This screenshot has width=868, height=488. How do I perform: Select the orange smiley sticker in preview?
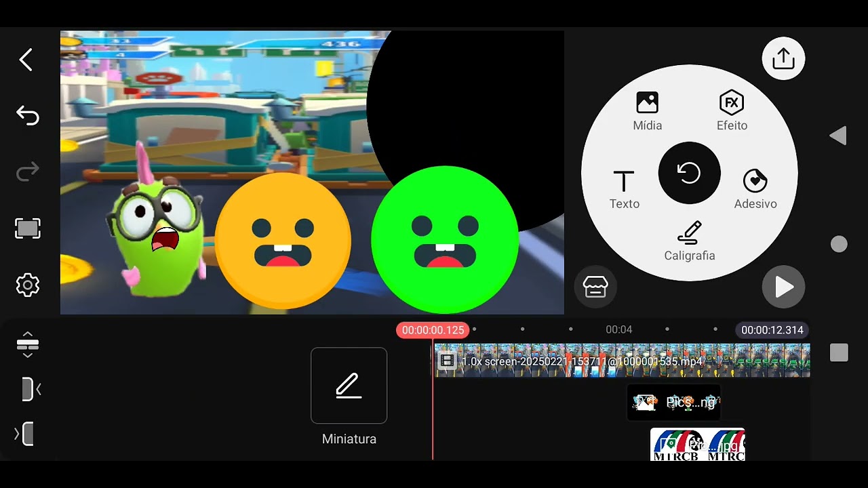[x=283, y=241]
